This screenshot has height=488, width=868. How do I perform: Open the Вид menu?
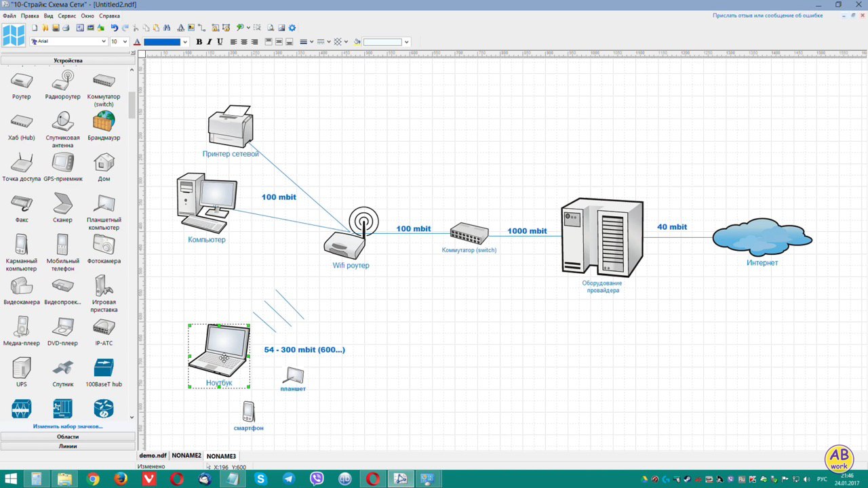click(48, 16)
